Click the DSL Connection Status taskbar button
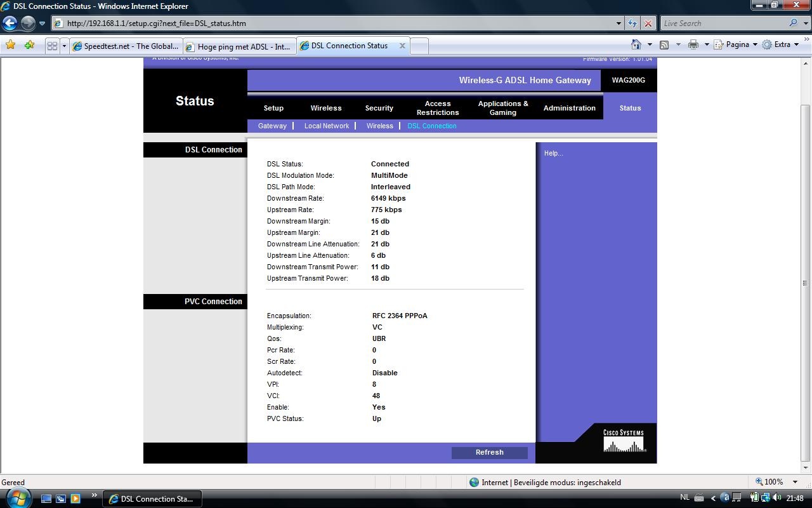Screen dimensions: 812x508 coord(152,498)
